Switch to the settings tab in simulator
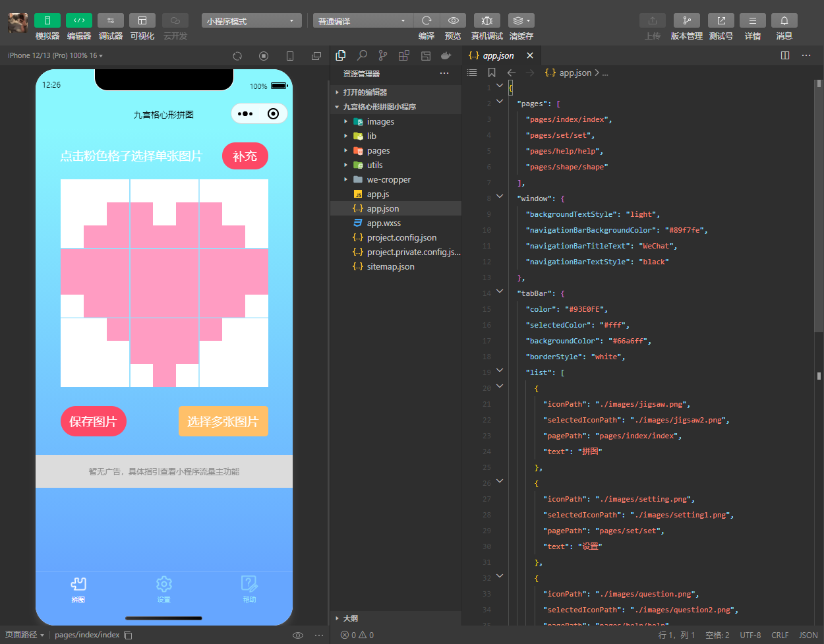 pos(163,589)
